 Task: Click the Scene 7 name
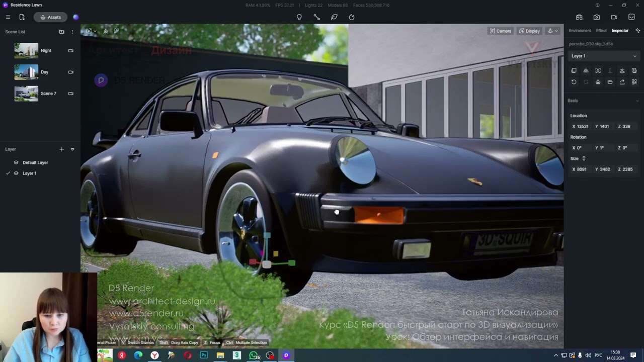click(x=48, y=94)
